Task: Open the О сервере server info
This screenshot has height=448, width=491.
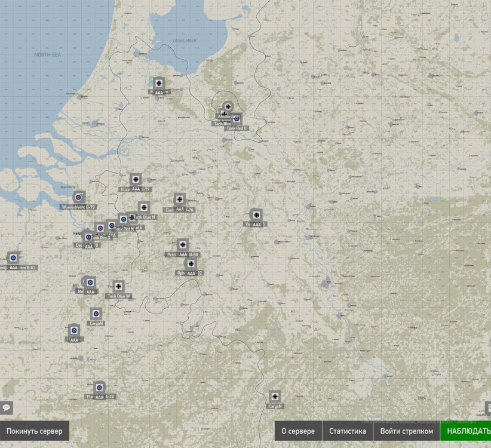Action: [x=298, y=431]
